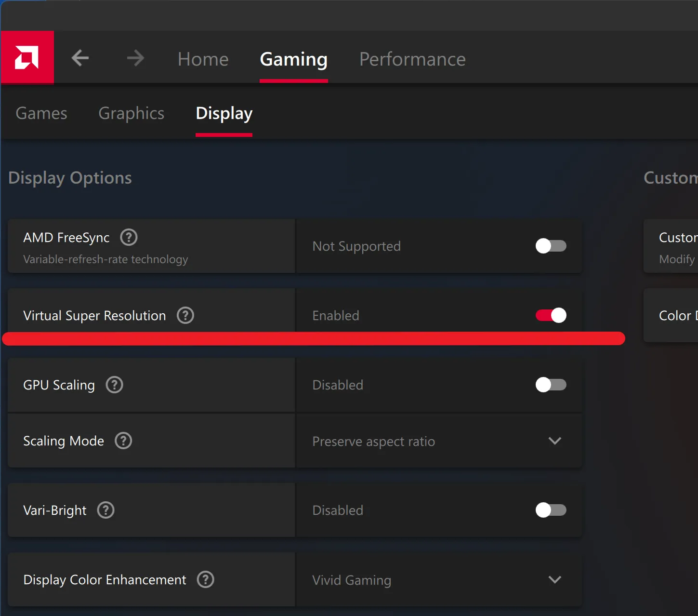Viewport: 698px width, 616px height.
Task: Click the Scaling Mode question mark icon
Action: [123, 441]
